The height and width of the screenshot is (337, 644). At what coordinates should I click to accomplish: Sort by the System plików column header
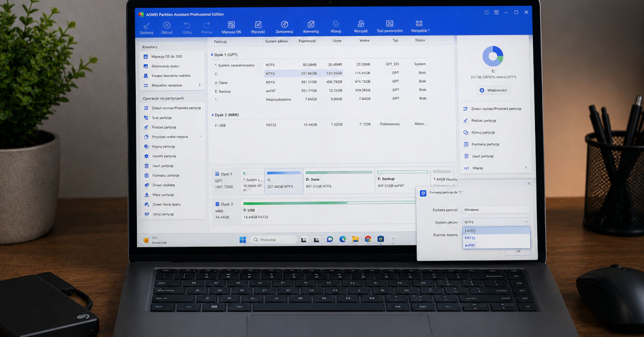point(275,41)
